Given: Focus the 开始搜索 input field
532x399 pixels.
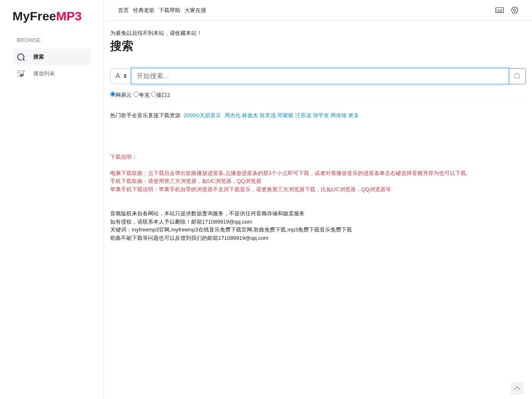Looking at the screenshot, I should [320, 76].
